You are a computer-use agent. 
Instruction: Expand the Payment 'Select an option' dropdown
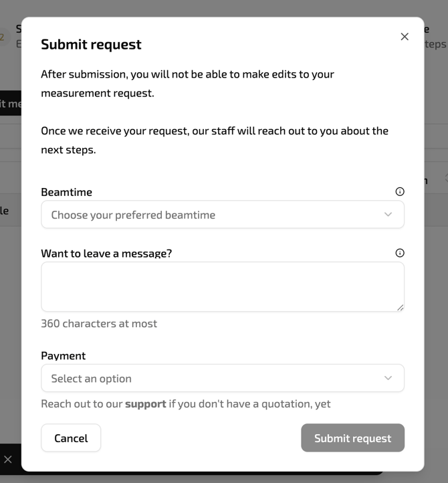[x=214, y=378]
